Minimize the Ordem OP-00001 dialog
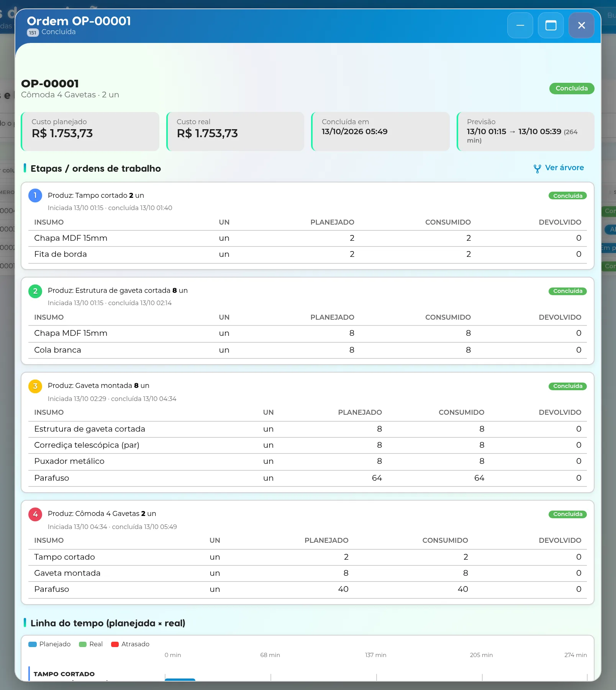The height and width of the screenshot is (690, 616). [520, 25]
